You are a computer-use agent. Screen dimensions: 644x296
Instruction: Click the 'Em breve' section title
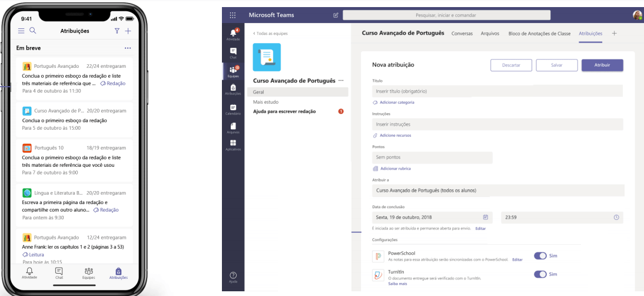28,48
